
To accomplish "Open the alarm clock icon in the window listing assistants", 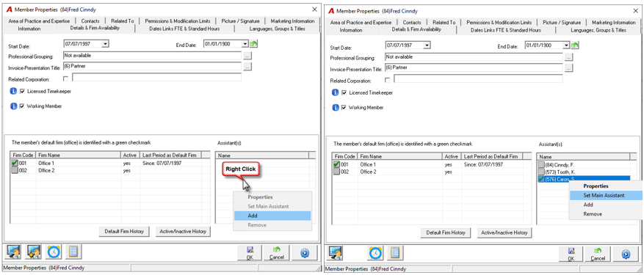I will 375,253.
